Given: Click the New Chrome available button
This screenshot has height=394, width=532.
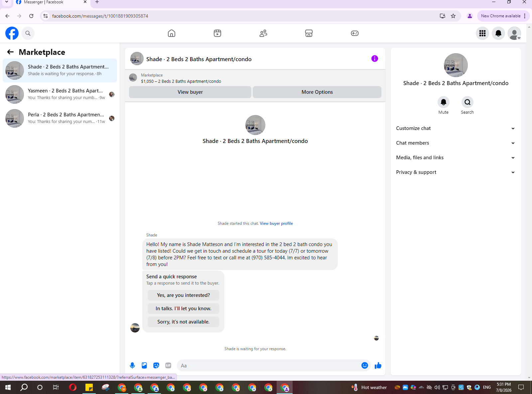Looking at the screenshot, I should point(503,16).
